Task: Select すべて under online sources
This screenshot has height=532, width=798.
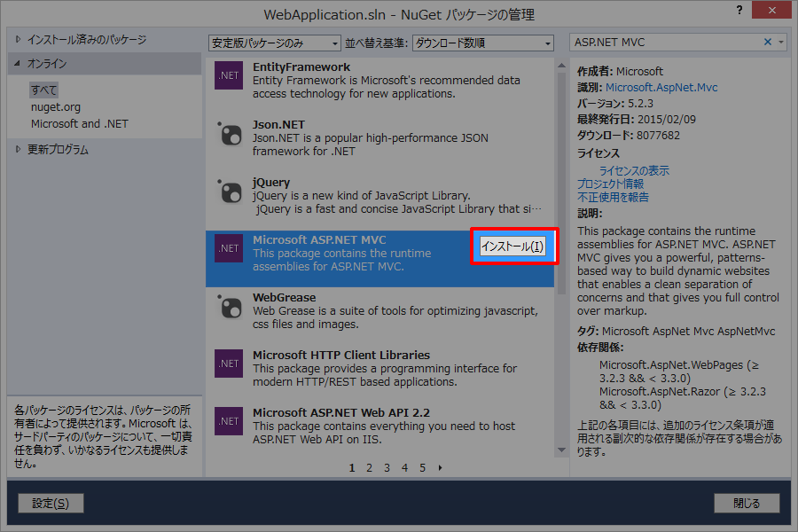Action: coord(43,90)
